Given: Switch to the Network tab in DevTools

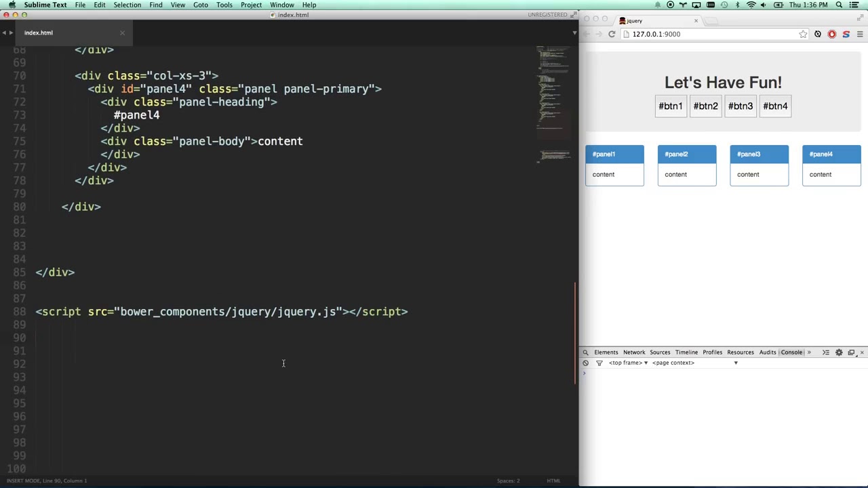Looking at the screenshot, I should click(634, 352).
